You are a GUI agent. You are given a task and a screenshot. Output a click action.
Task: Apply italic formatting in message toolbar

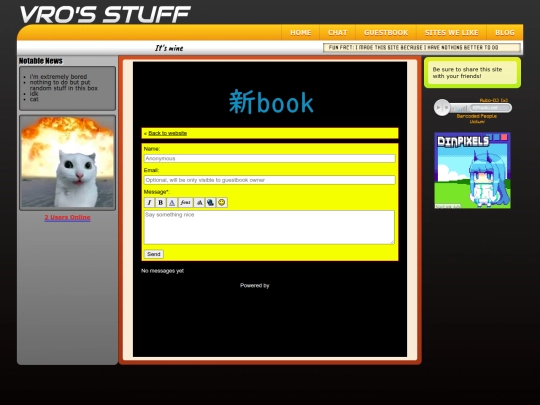click(149, 202)
